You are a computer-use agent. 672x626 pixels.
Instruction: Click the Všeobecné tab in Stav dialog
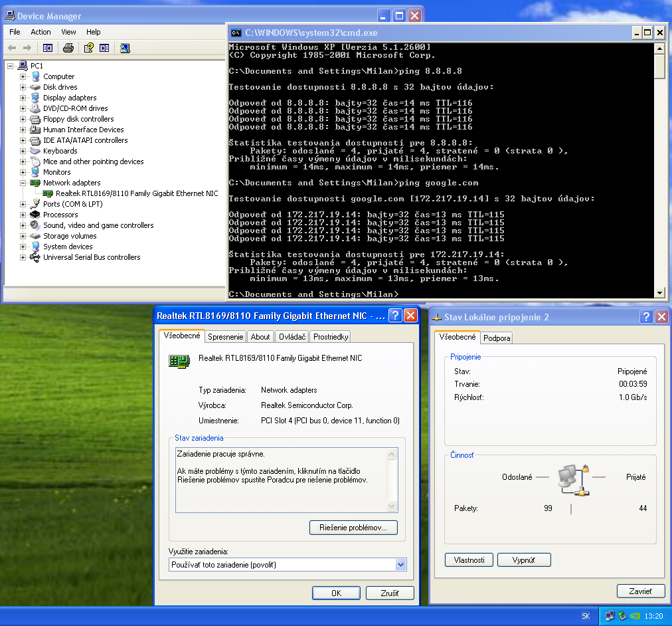pyautogui.click(x=457, y=337)
